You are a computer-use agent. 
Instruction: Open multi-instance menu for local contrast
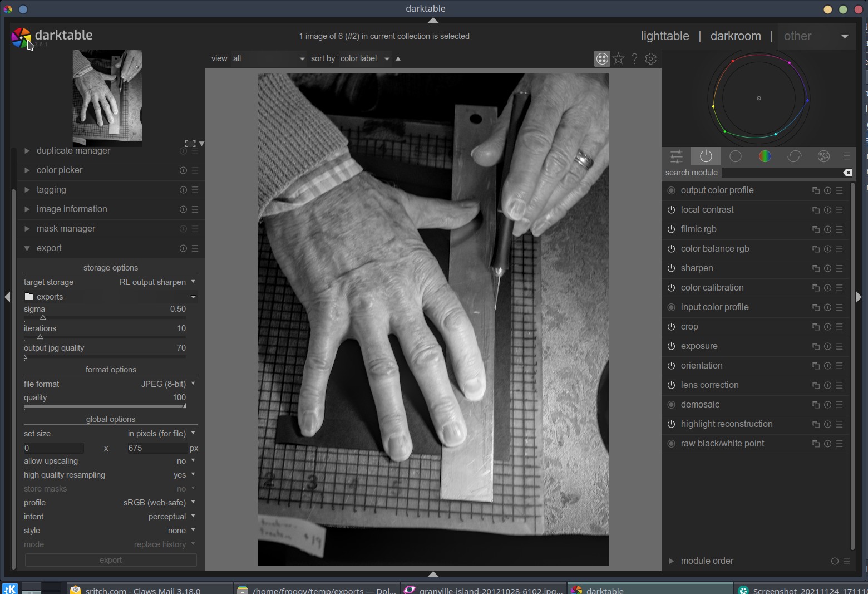816,210
